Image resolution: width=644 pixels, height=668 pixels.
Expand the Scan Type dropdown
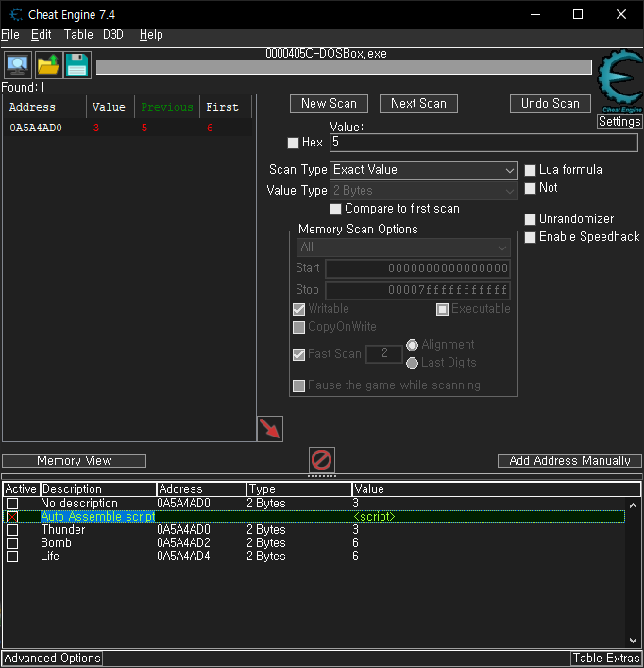click(424, 170)
